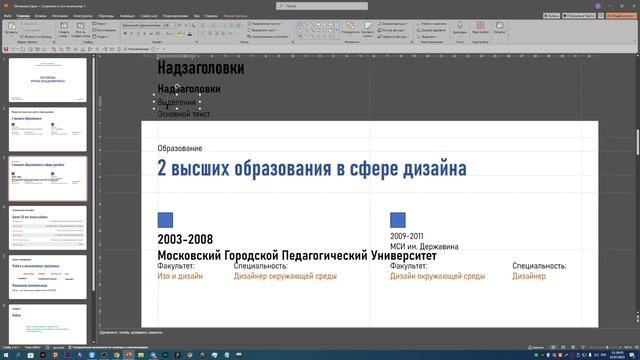Click Shape Outline (Контур фигуры)

click(392, 30)
